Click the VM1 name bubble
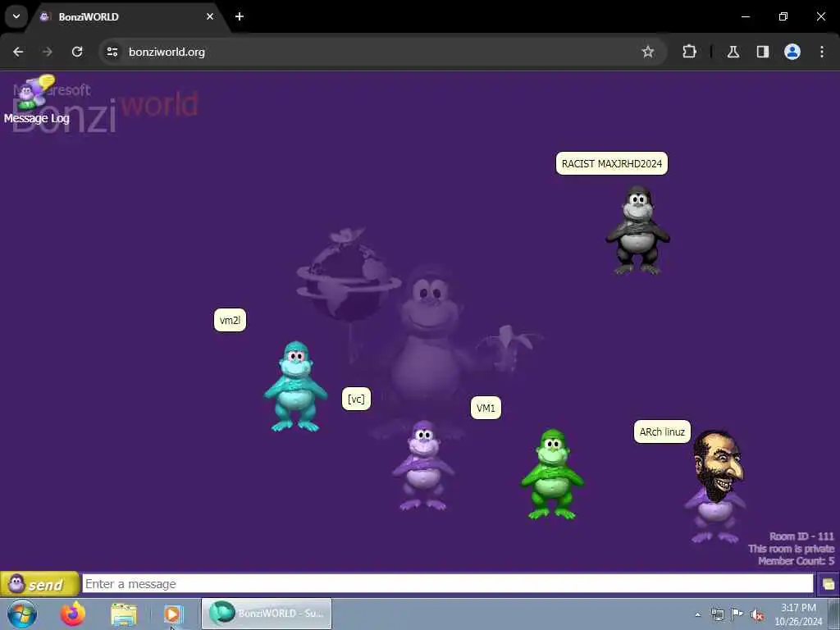Screen dimensions: 840x630 point(486,409)
